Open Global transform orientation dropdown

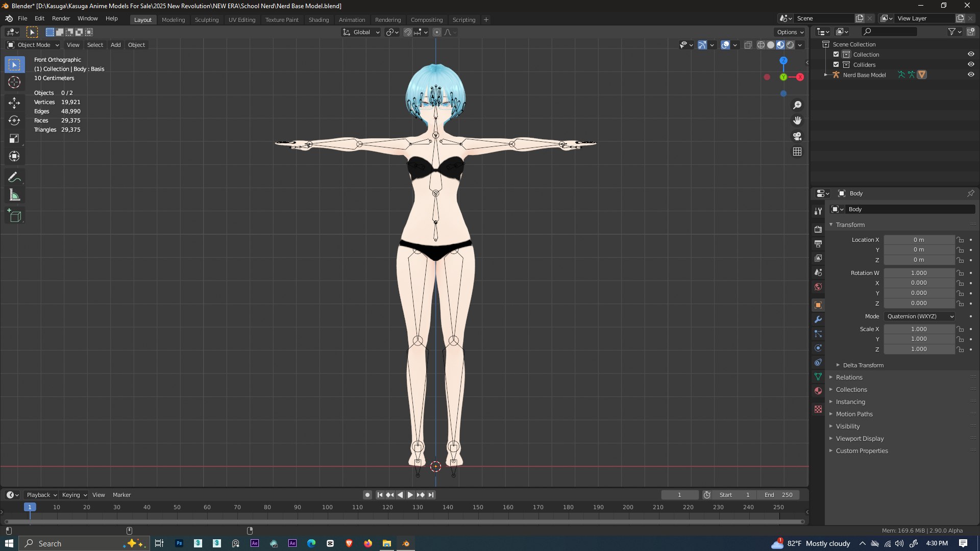click(x=361, y=32)
